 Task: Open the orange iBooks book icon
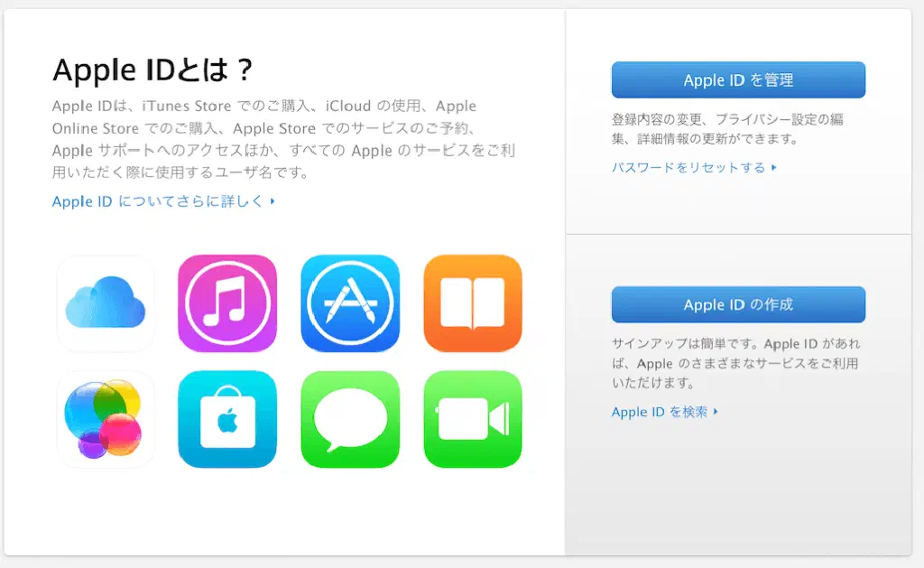point(473,303)
